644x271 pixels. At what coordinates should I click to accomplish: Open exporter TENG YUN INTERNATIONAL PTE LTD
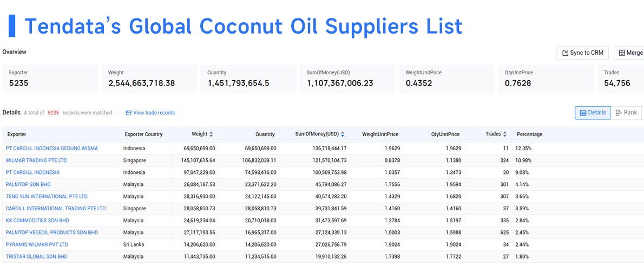coord(47,197)
